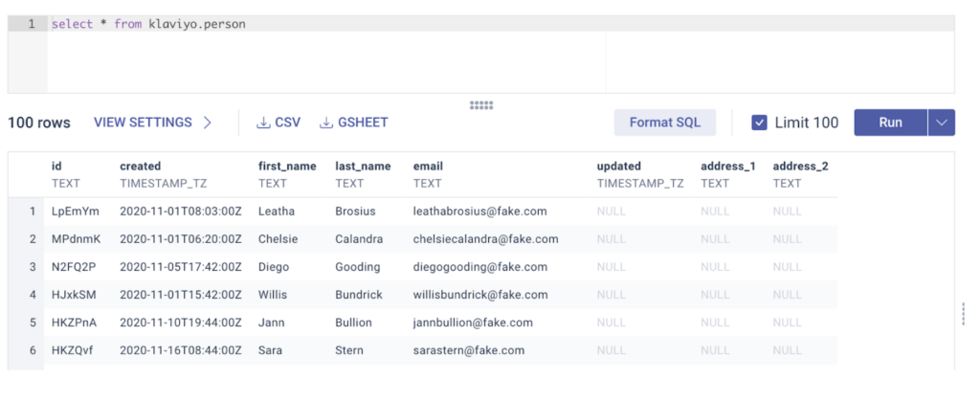The width and height of the screenshot is (980, 402).
Task: Click last name Bullion
Action: (x=354, y=323)
